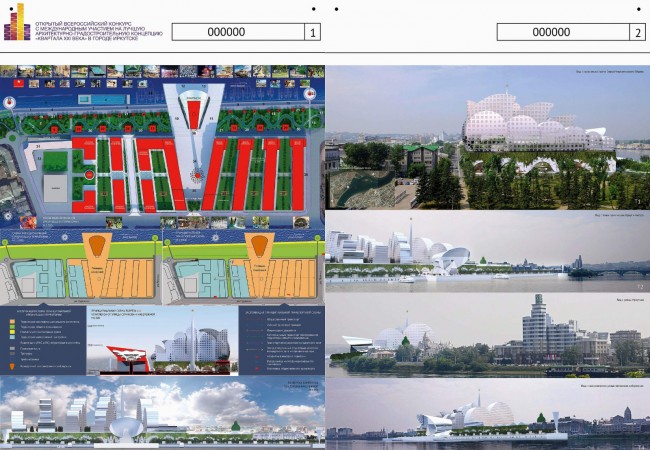Select the 000000 code field on sheet 1
650x450 pixels.
[x=238, y=32]
